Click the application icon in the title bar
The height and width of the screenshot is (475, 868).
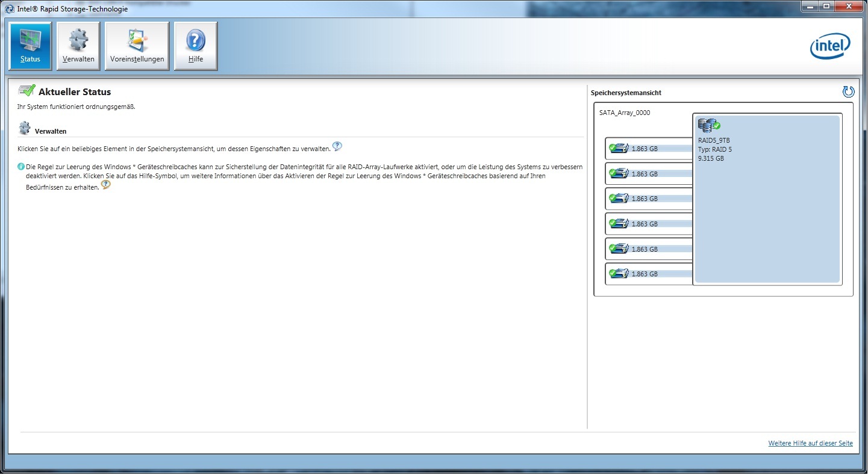pyautogui.click(x=10, y=8)
